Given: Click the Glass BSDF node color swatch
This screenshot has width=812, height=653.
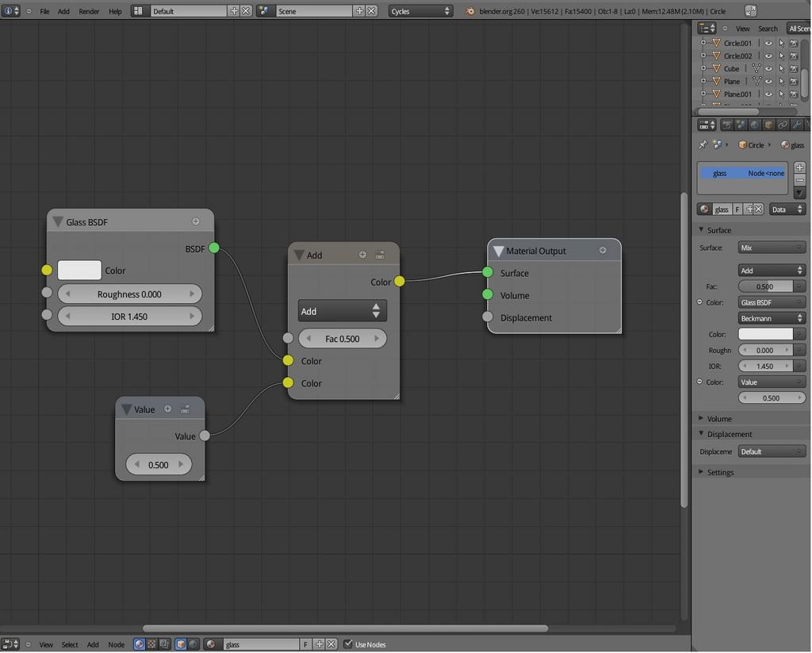Looking at the screenshot, I should click(x=79, y=270).
